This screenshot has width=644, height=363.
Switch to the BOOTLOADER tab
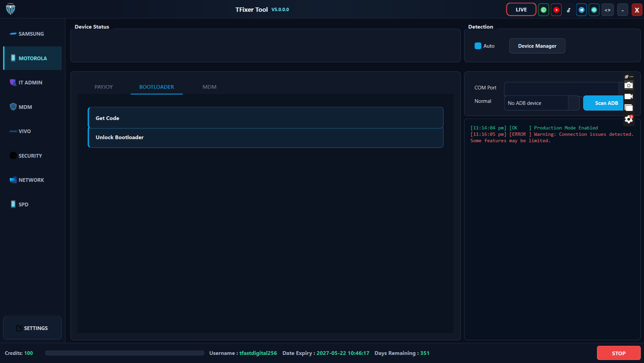pyautogui.click(x=157, y=87)
